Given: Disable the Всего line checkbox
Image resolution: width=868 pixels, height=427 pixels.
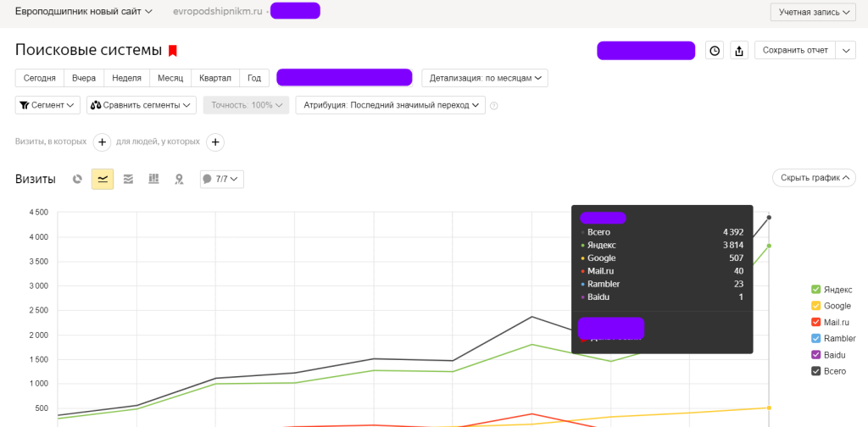Looking at the screenshot, I should 816,371.
